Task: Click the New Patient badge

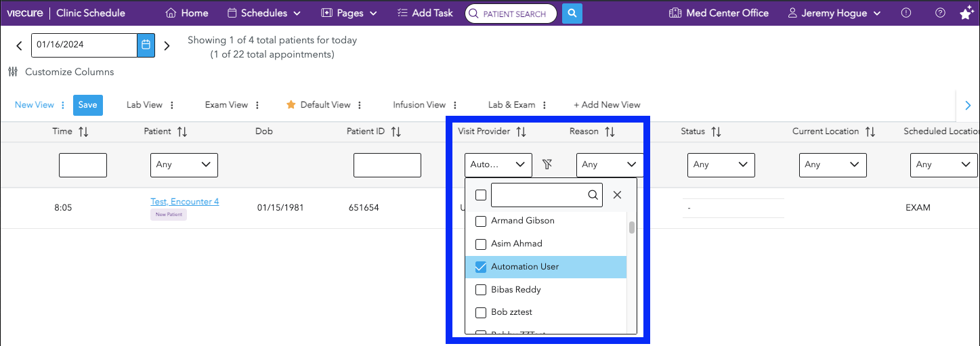Action: coord(169,215)
